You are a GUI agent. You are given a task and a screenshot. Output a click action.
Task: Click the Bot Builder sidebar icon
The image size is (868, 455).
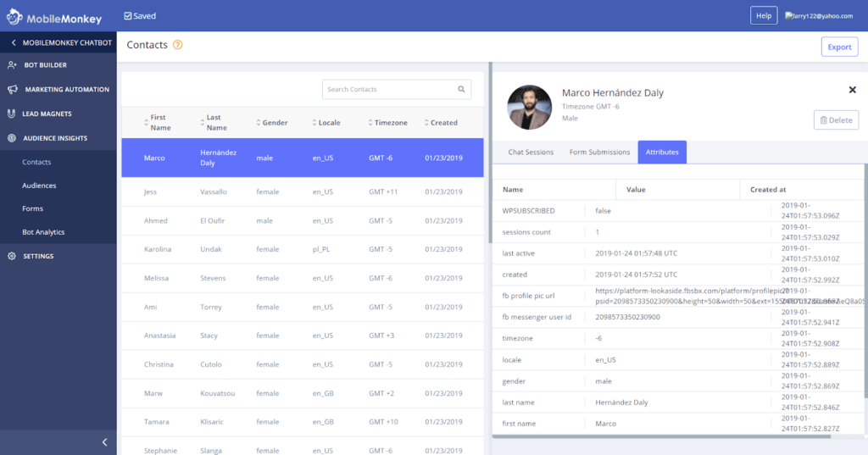pyautogui.click(x=12, y=65)
